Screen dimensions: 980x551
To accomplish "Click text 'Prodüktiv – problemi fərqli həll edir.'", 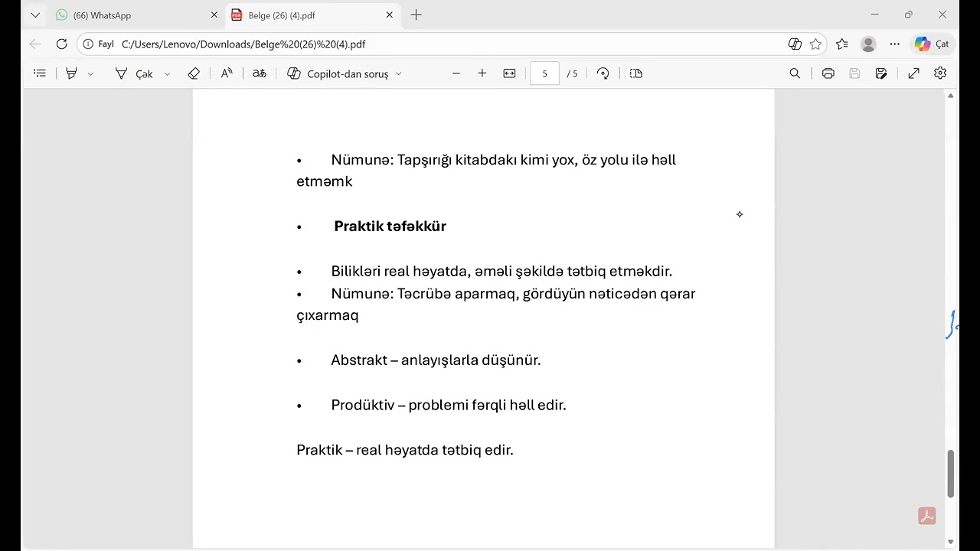I will point(449,405).
